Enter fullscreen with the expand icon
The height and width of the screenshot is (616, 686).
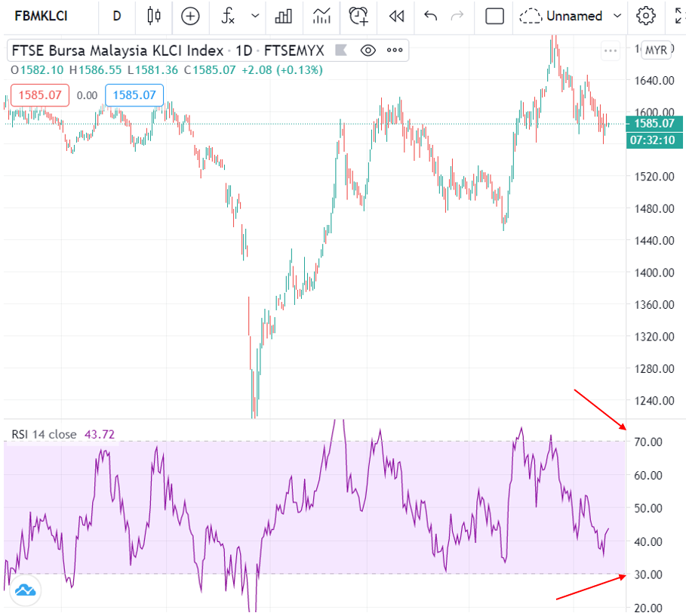(678, 16)
